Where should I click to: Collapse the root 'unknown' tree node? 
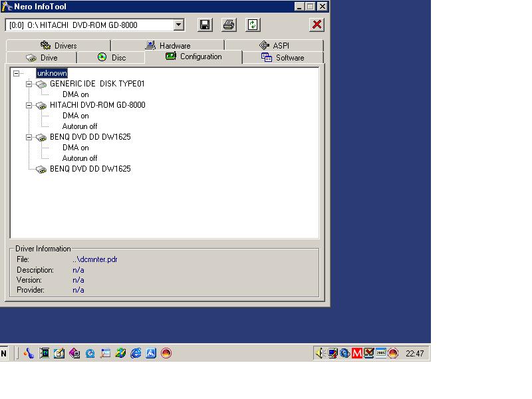pos(16,73)
